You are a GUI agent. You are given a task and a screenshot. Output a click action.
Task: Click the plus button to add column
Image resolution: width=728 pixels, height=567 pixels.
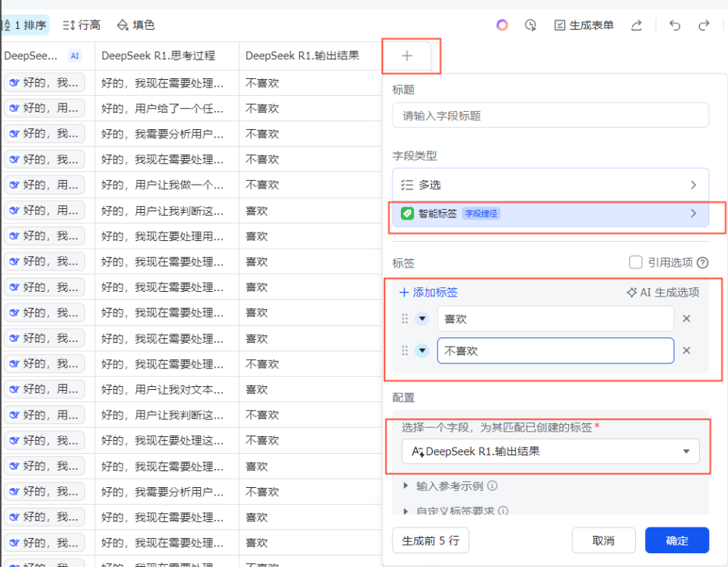click(x=407, y=56)
